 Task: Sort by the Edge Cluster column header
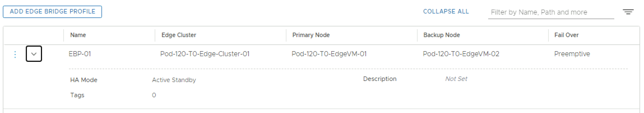tap(179, 35)
